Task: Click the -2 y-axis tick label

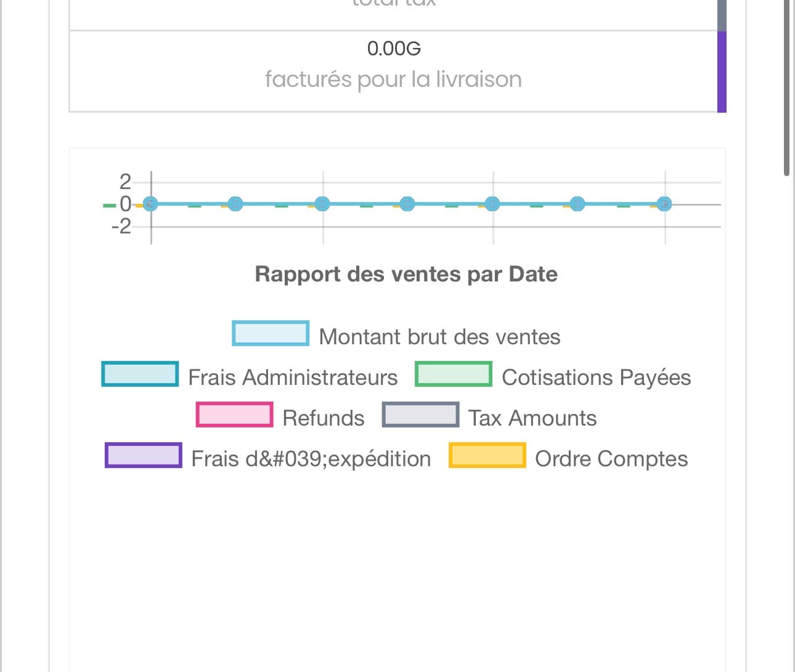Action: [121, 227]
